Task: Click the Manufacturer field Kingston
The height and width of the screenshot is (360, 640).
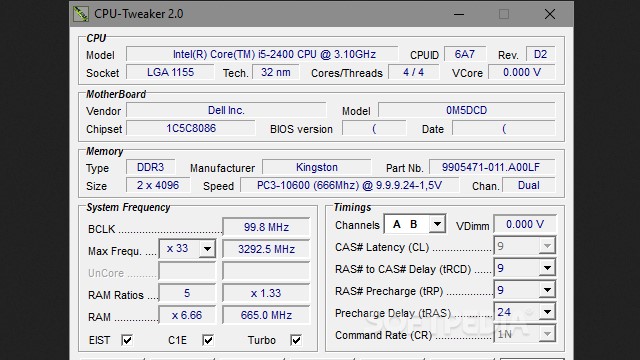Action: (x=317, y=167)
